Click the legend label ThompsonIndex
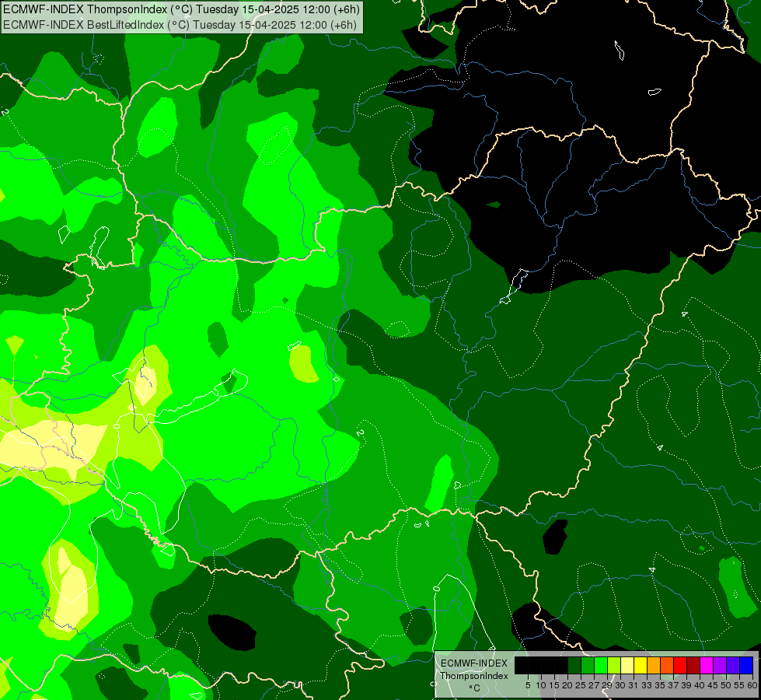 pos(474,676)
